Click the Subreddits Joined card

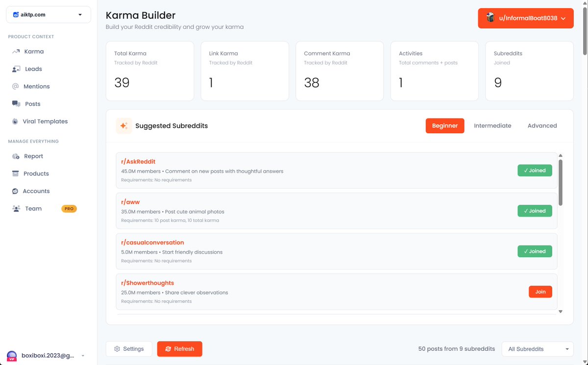coord(530,71)
